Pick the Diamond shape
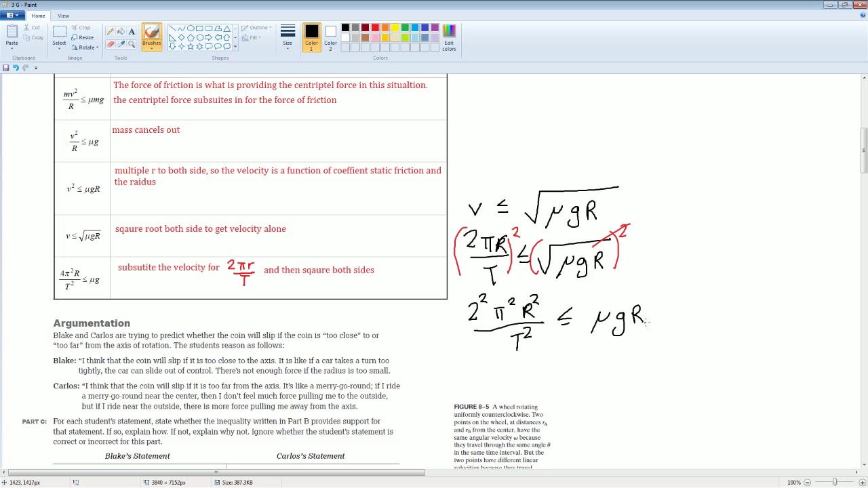This screenshot has width=868, height=488. 181,37
